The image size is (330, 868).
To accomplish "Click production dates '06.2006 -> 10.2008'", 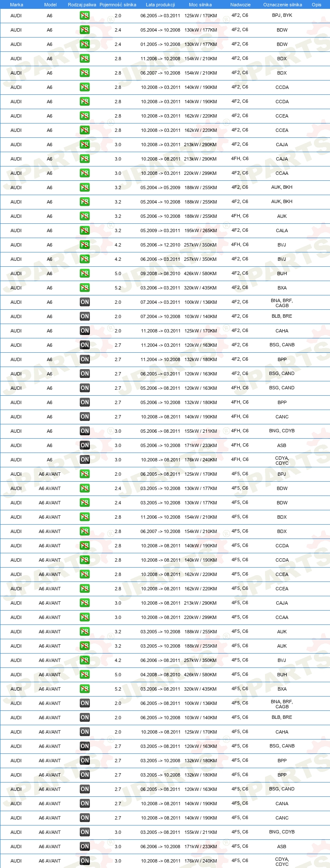I will tap(160, 847).
